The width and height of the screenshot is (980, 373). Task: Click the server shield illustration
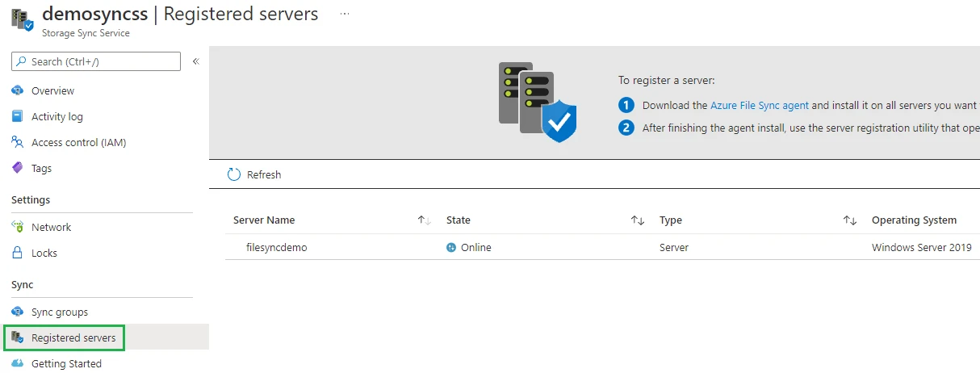coord(538,103)
